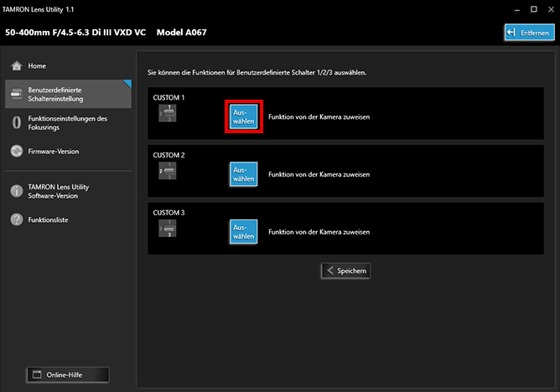Click the instruction text about Benutzerdefinierte Schalter
560x392 pixels.
(257, 72)
